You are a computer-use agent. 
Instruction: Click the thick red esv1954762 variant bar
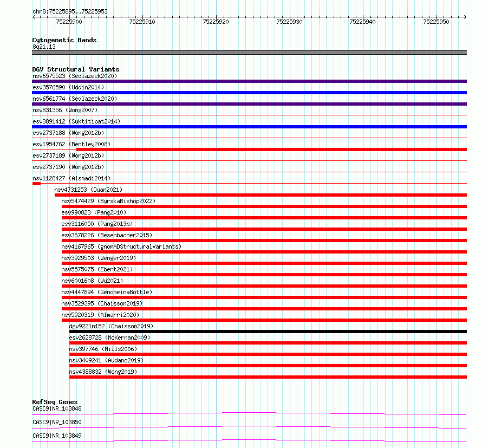[271, 150]
